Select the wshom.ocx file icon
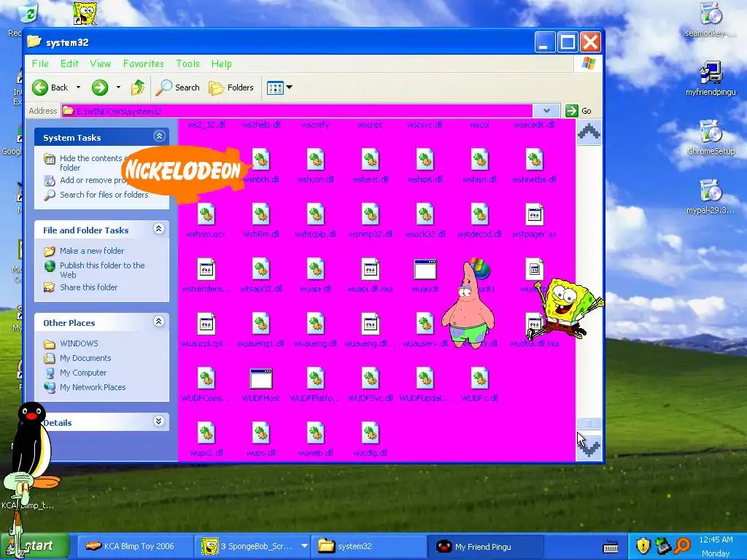The image size is (747, 560). point(206,214)
